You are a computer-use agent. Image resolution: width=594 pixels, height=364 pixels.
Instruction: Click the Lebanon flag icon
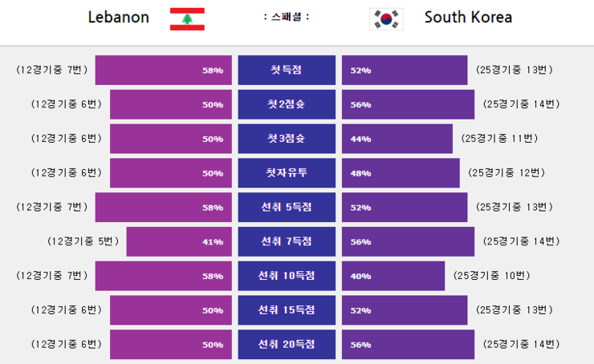point(187,19)
